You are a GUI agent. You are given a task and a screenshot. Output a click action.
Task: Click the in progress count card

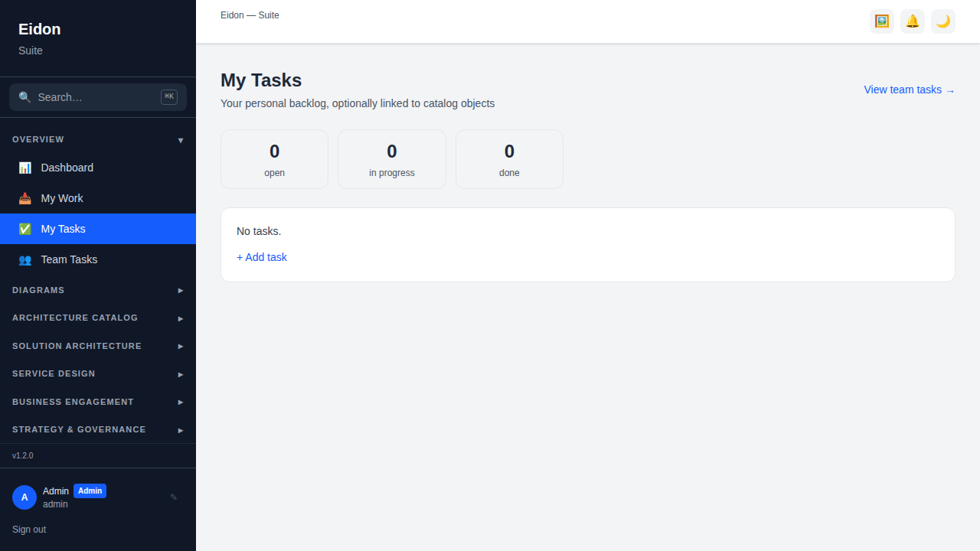(392, 159)
